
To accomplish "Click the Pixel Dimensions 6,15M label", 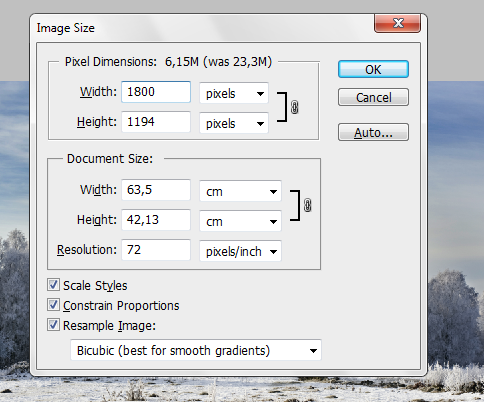I will click(168, 62).
